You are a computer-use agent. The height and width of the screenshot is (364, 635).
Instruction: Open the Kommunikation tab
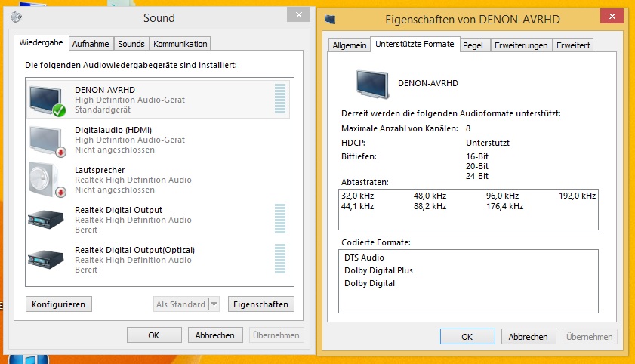[180, 44]
